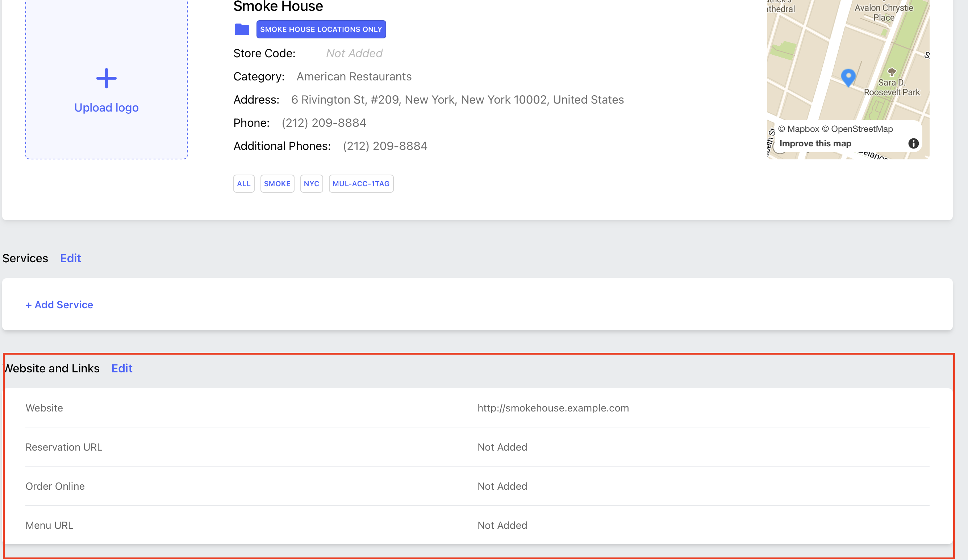This screenshot has height=560, width=968.
Task: Click the OpenStreetMap attribution link
Action: 858,129
